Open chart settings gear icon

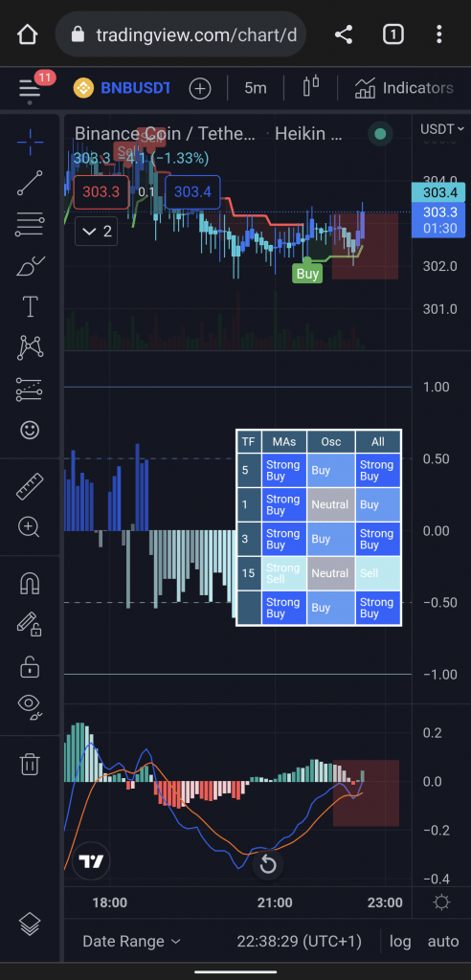pyautogui.click(x=441, y=902)
